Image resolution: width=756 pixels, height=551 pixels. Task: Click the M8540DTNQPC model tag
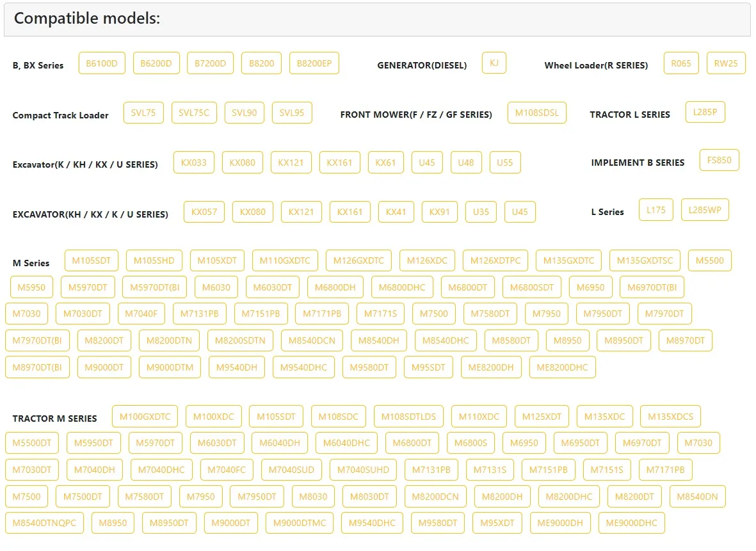[44, 523]
